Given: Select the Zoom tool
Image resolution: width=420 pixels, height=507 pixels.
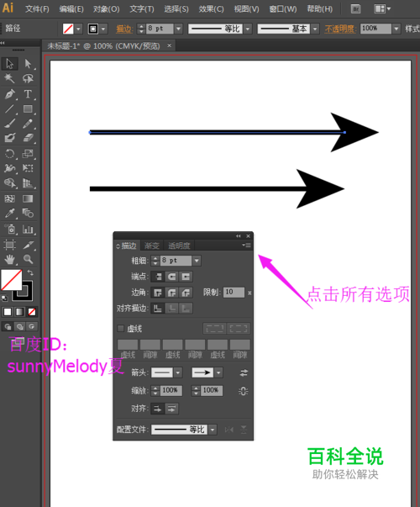Looking at the screenshot, I should pos(28,259).
